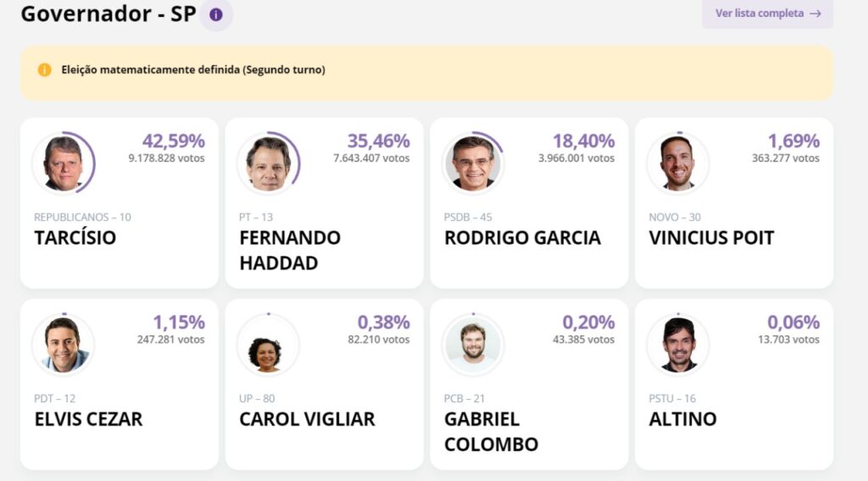Click the orange alert icon in yellow banner

[x=44, y=69]
